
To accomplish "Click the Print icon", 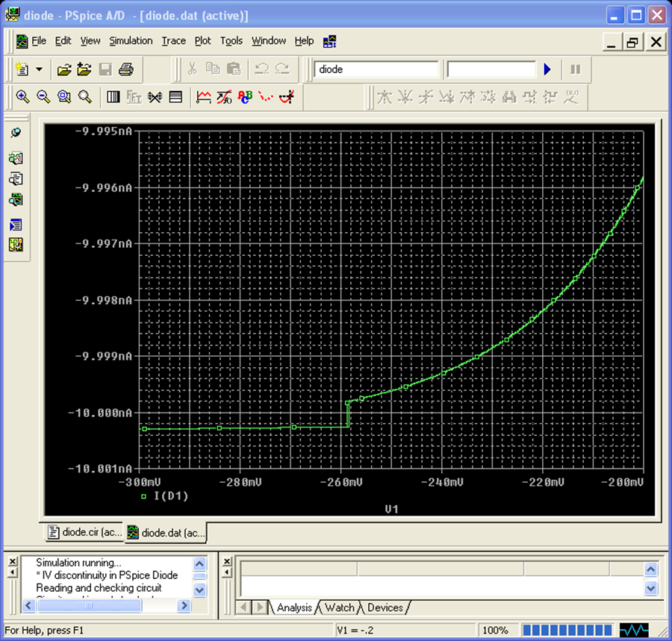I will [x=126, y=69].
